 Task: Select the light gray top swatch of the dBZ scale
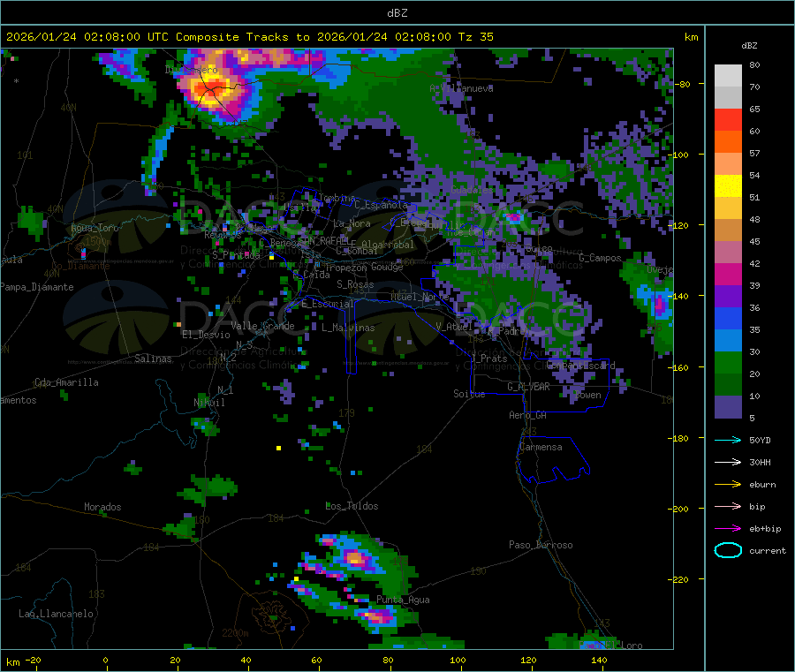(728, 76)
